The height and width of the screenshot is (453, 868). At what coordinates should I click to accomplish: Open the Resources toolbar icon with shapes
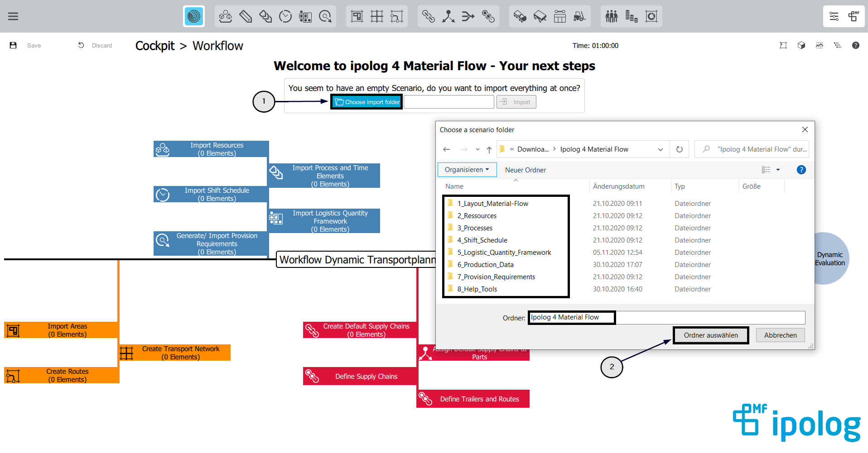(226, 17)
